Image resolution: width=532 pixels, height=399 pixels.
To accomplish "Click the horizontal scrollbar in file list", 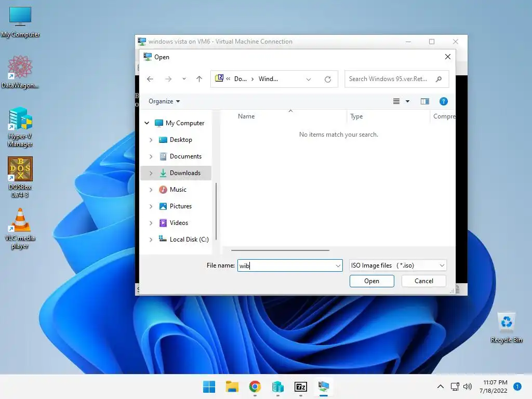I will coord(280,250).
